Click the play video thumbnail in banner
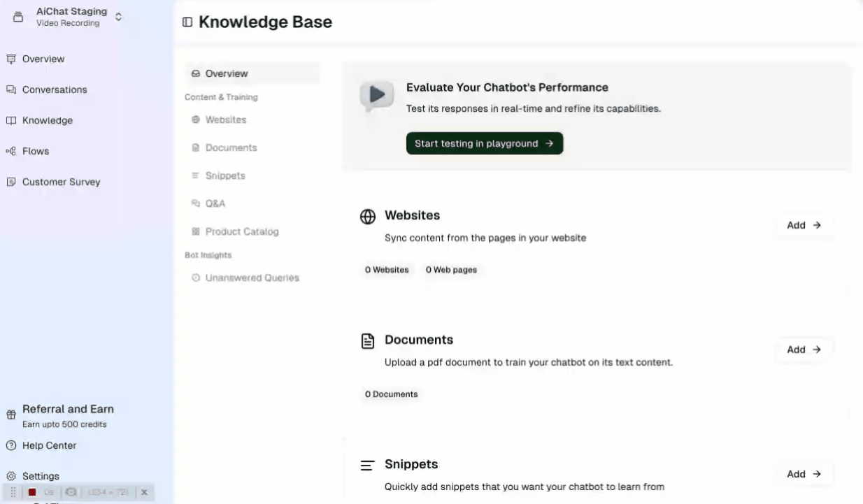 tap(376, 95)
